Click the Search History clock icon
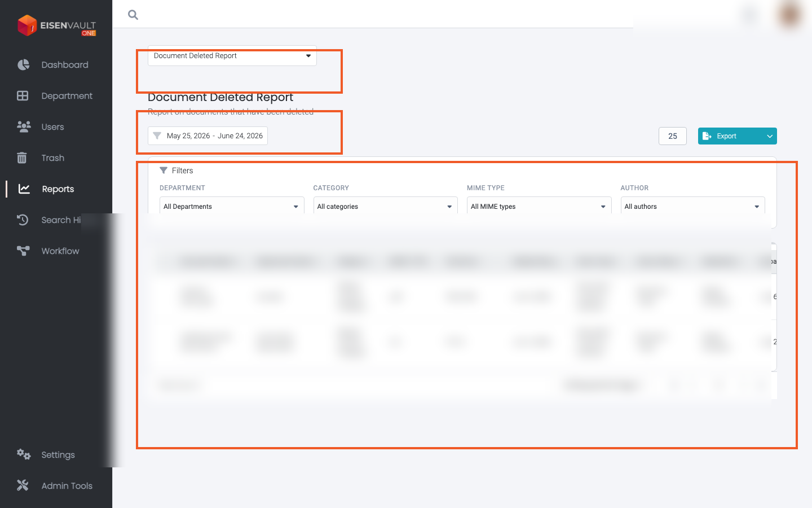 23,220
